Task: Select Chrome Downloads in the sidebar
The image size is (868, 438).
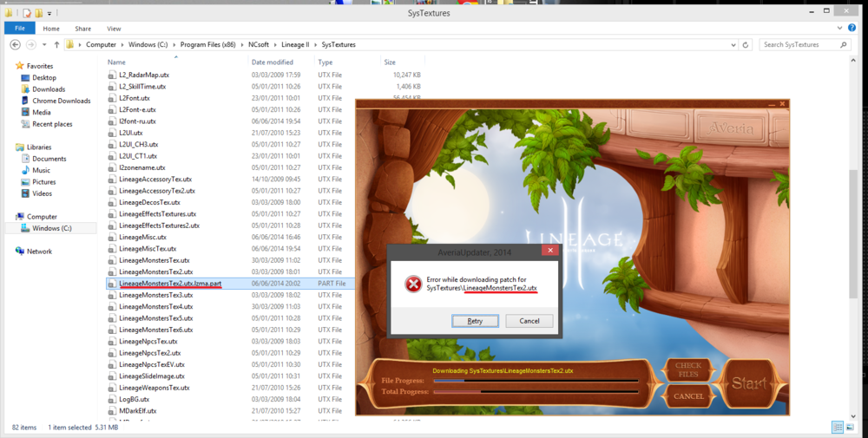Action: coord(61,101)
